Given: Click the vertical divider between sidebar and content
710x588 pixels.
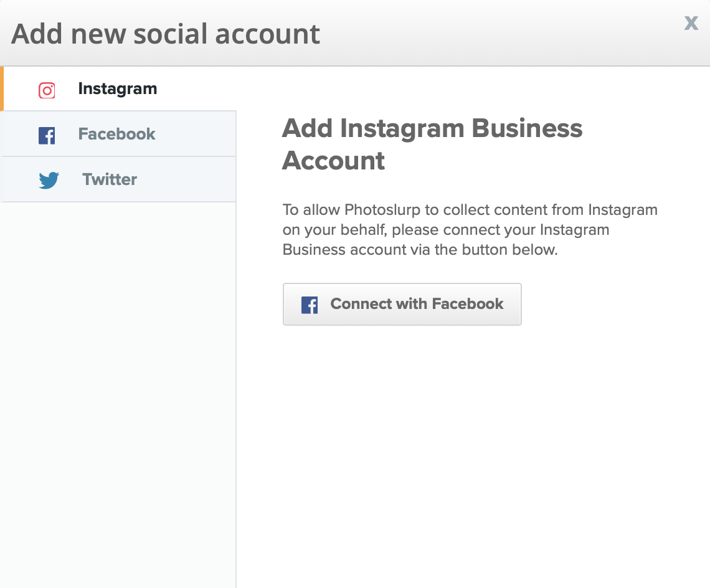Looking at the screenshot, I should [x=236, y=399].
